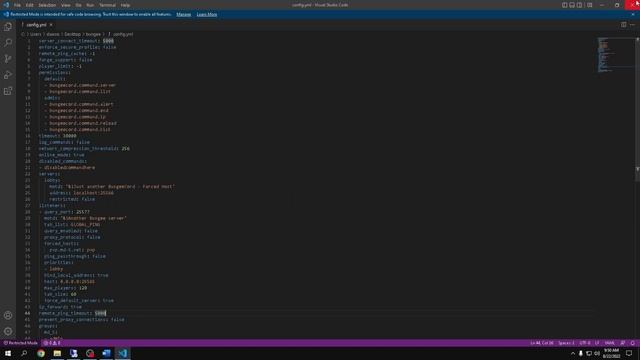Open the Customize Layout icon
The height and width of the screenshot is (360, 640).
(589, 5)
